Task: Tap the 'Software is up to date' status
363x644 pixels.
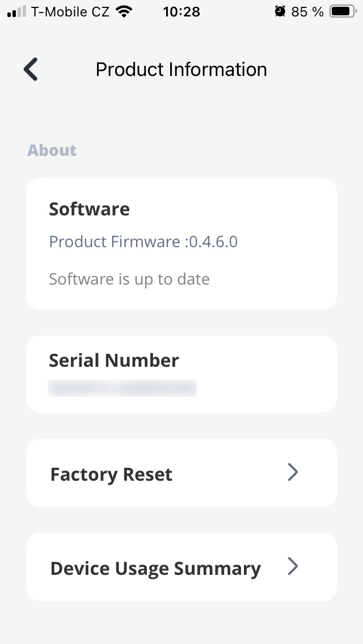Action: (129, 279)
